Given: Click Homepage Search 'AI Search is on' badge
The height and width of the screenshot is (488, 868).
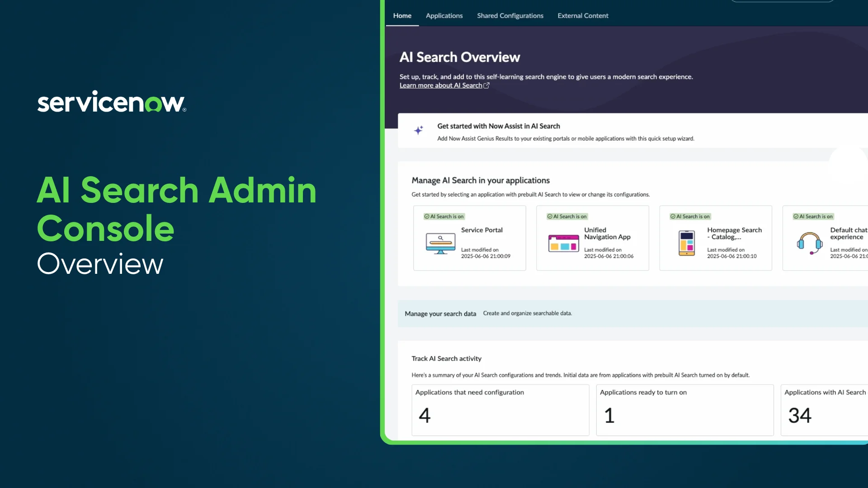Looking at the screenshot, I should point(690,216).
